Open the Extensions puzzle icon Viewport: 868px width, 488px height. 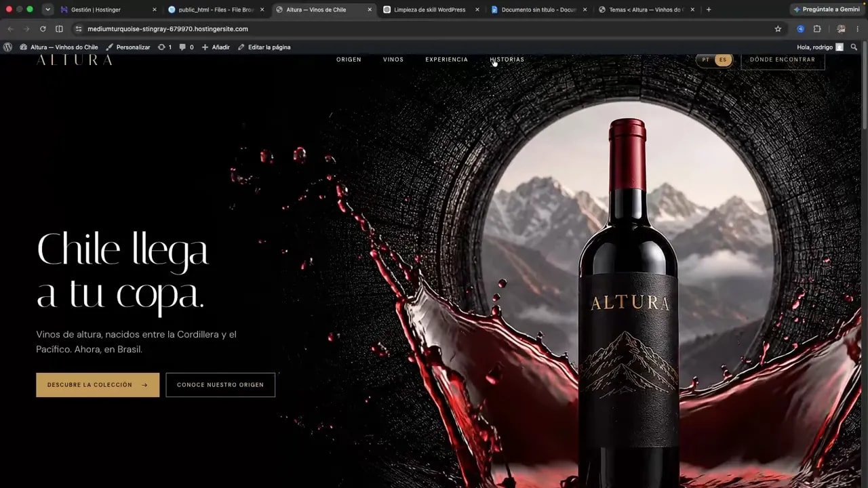click(x=817, y=29)
